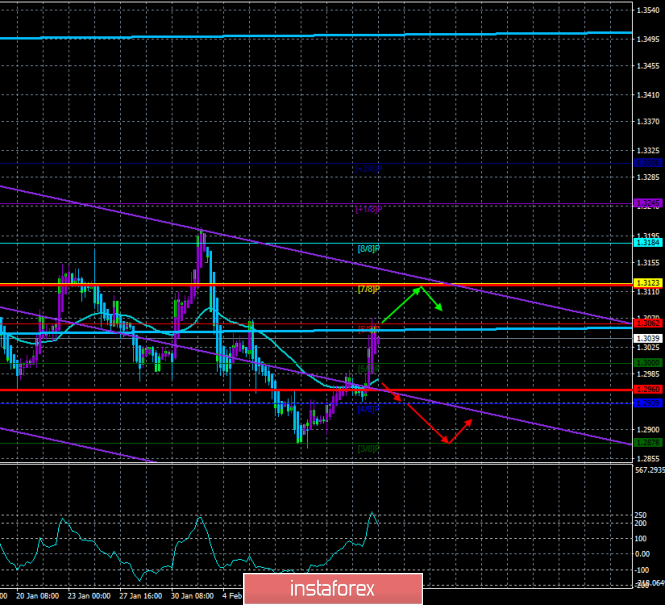This screenshot has height=605, width=665.
Task: Select the [8/8]P Murrey level label
Action: pos(369,249)
